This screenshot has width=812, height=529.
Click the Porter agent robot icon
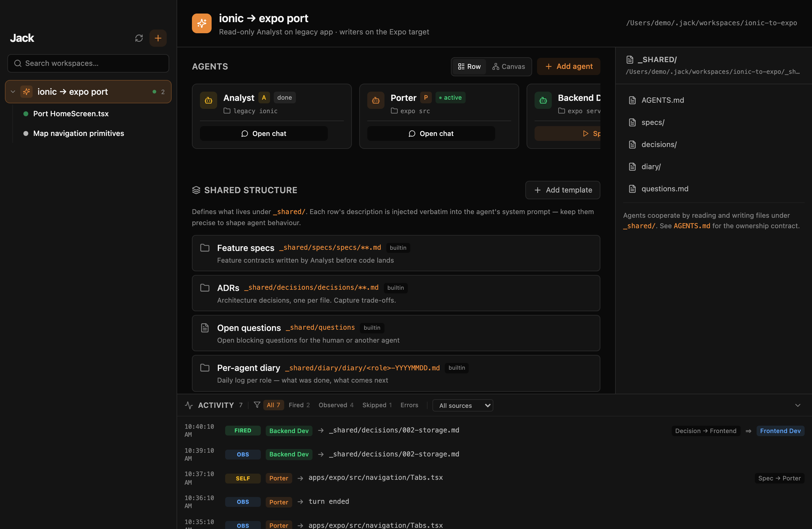[375, 100]
